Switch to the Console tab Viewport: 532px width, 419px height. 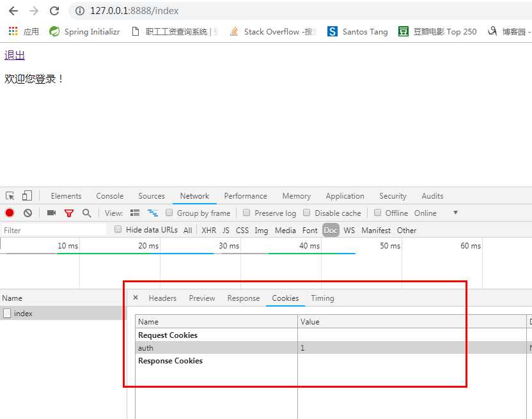pos(109,196)
